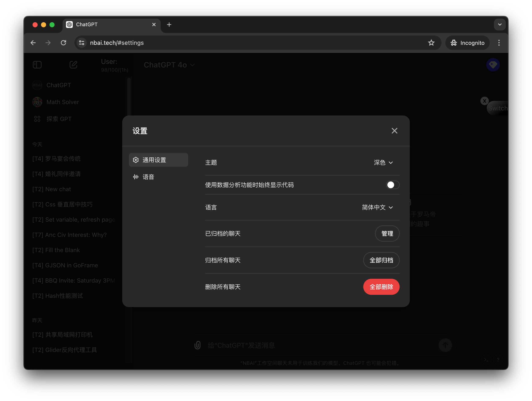Screen dimensions: 532x401
Task: Click the gear icon beside 通用设置
Action: coord(136,160)
